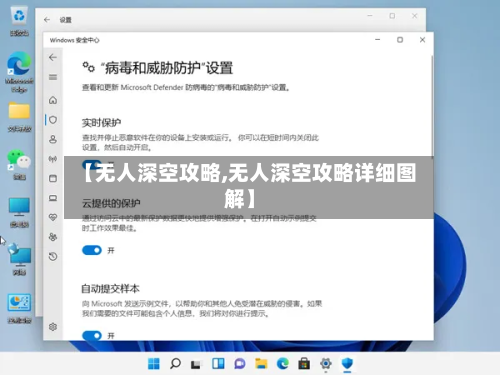This screenshot has height=375, width=500.
Task: Close the Windows Security window
Action: pos(422,40)
